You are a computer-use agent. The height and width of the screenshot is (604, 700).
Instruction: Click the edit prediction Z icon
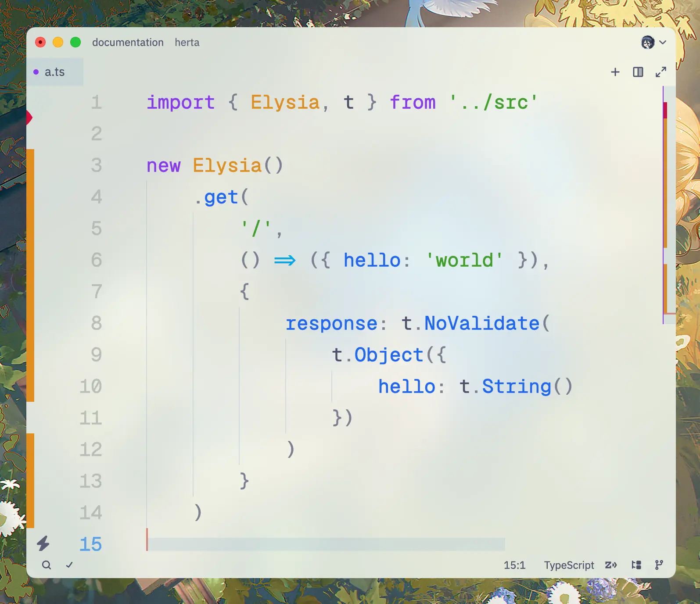(611, 565)
